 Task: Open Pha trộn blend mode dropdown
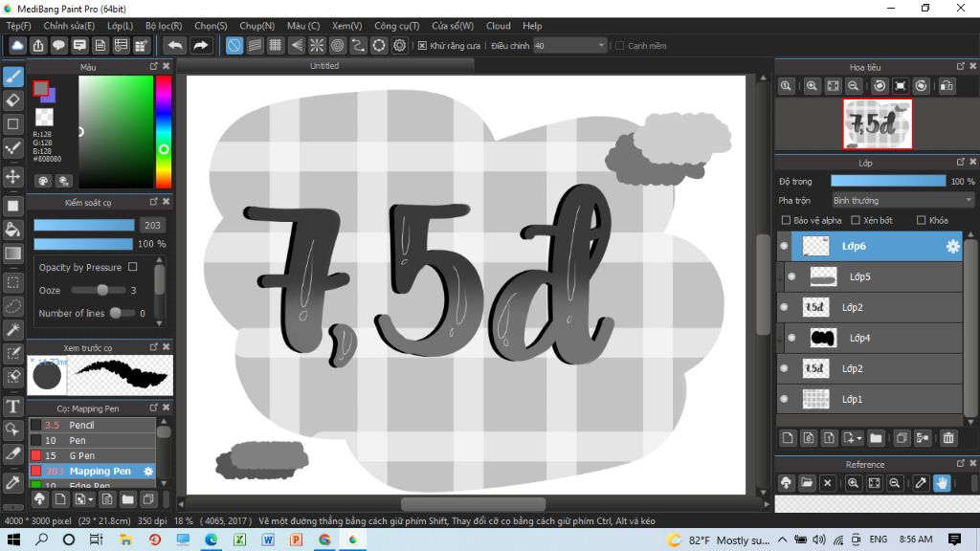coord(902,201)
